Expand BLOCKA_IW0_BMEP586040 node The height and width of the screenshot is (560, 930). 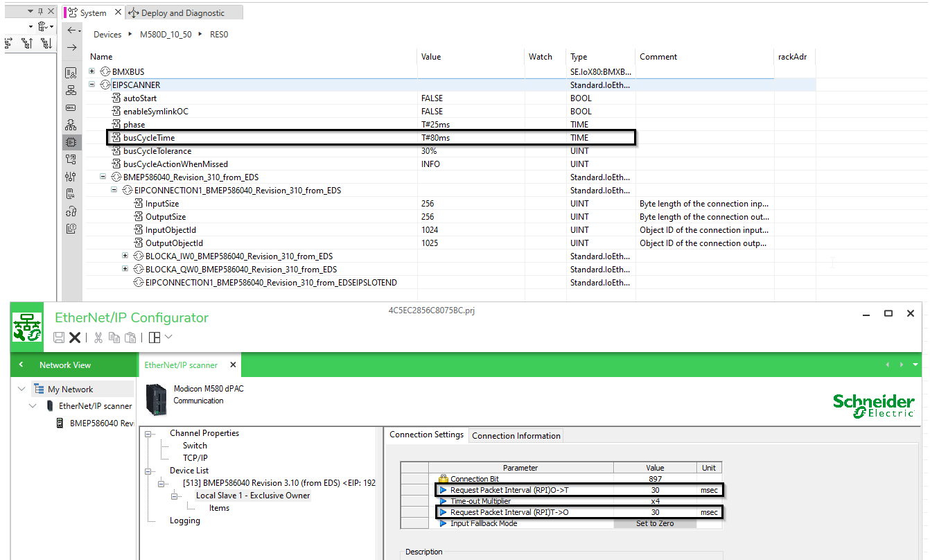(125, 256)
